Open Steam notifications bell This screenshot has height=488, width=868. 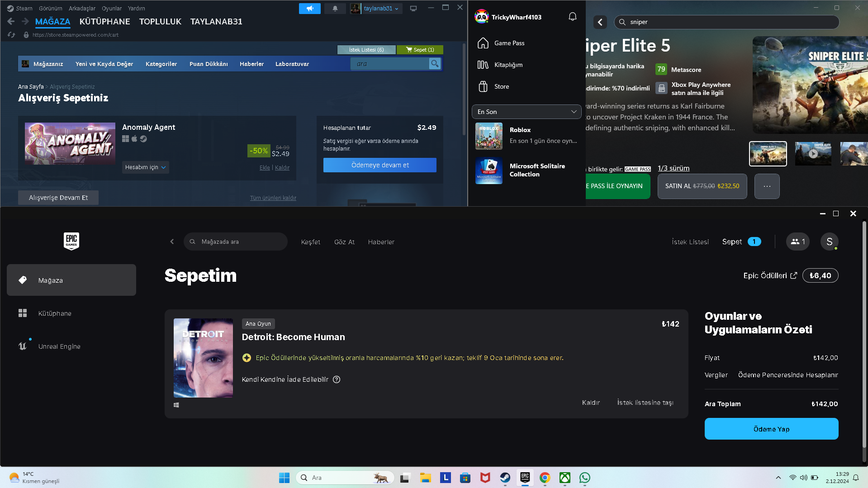335,9
